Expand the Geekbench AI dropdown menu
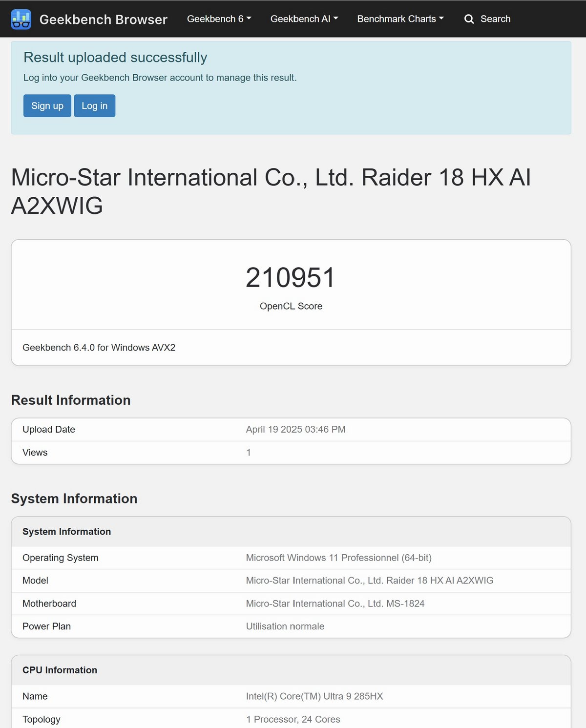586x728 pixels. (304, 19)
